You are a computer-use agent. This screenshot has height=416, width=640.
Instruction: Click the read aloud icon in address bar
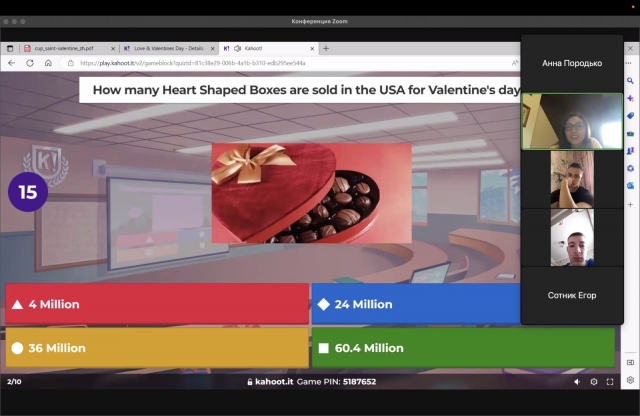click(515, 63)
